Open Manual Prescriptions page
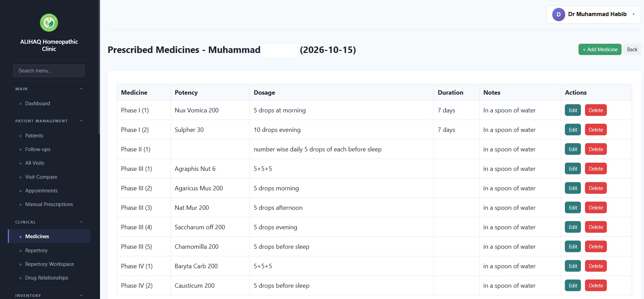Image resolution: width=644 pixels, height=299 pixels. [49, 204]
